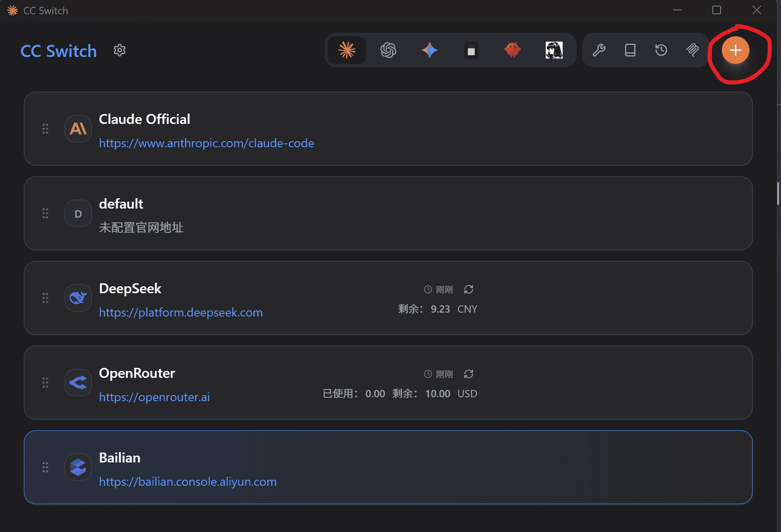Refresh the DeepSeek balance
781x532 pixels.
pyautogui.click(x=469, y=289)
